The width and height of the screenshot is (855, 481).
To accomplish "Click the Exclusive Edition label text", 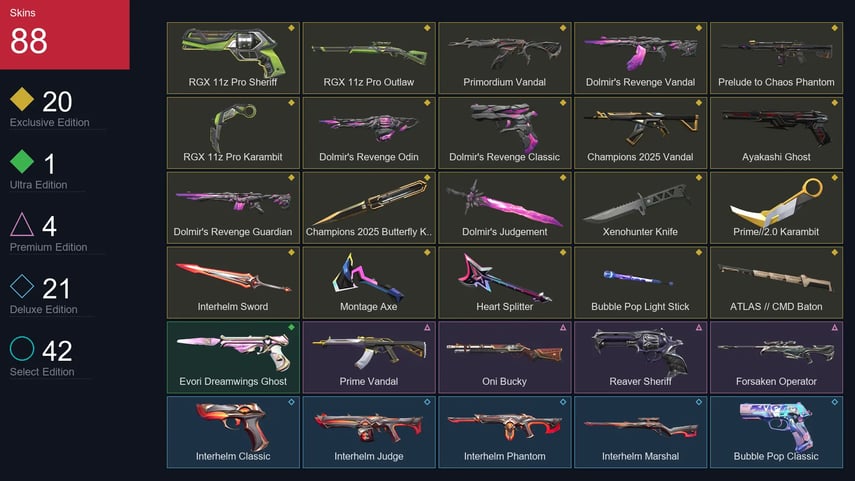I will 50,123.
